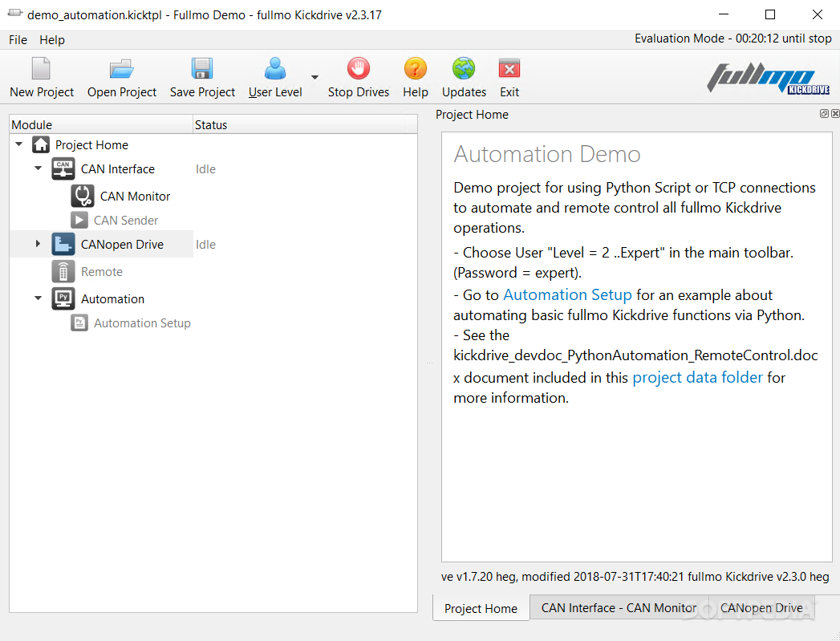This screenshot has height=641, width=840.
Task: Collapse the CAN Interface tree node
Action: pos(38,168)
